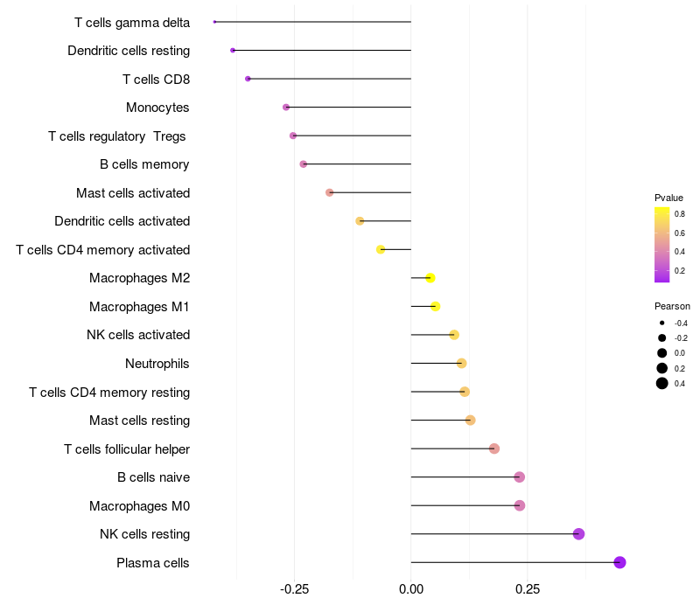Click the Mast cells activated label
Viewport: 700px width, 612px height.
point(133,193)
